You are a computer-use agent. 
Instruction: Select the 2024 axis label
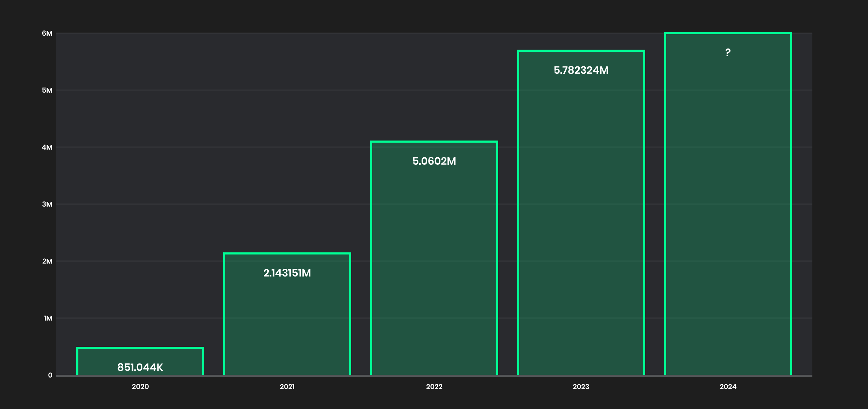pos(728,387)
